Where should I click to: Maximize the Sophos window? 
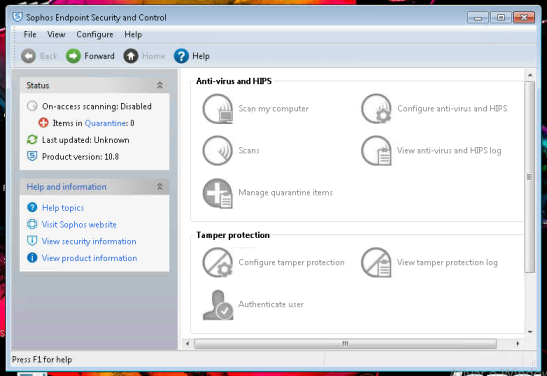501,17
